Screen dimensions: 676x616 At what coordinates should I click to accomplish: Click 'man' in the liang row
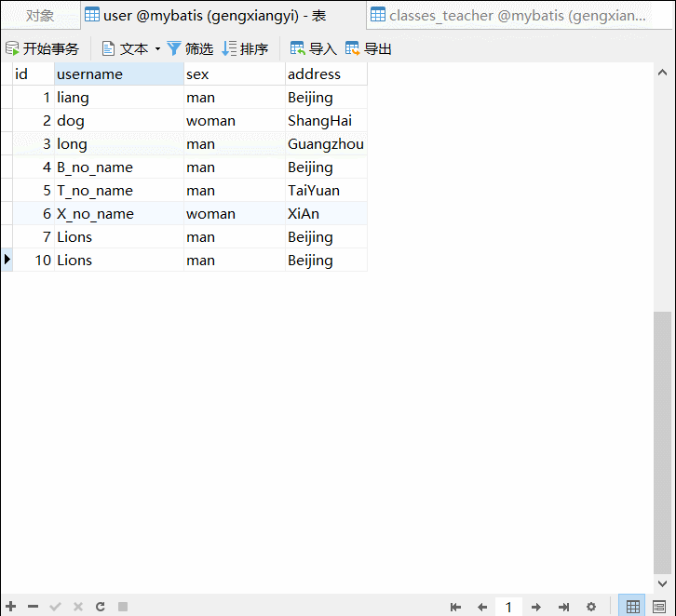pos(235,98)
